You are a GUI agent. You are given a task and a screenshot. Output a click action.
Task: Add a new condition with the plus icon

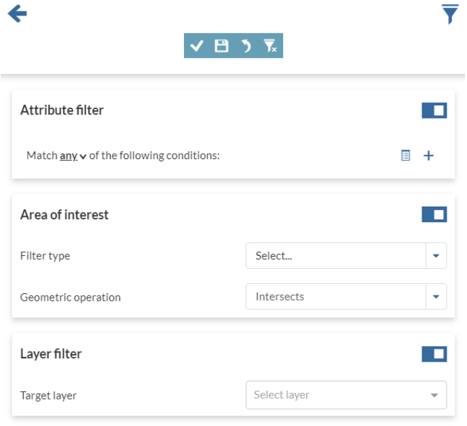[x=429, y=155]
